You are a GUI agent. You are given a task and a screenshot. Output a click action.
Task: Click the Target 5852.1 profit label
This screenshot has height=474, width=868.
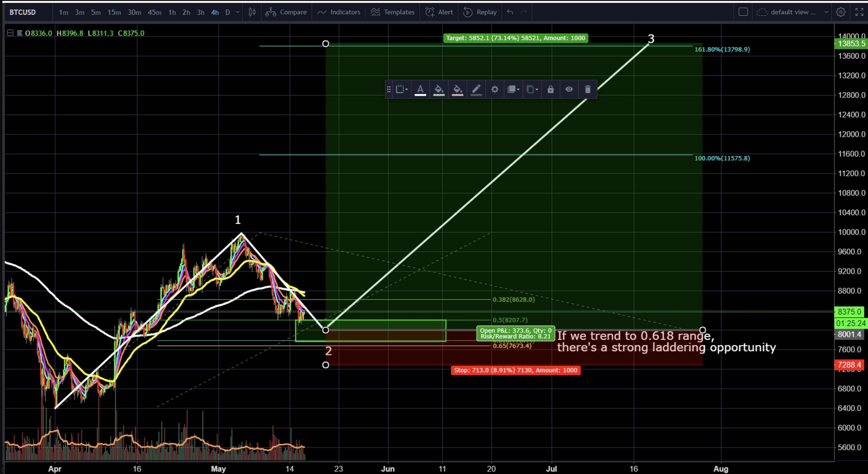[x=516, y=38]
